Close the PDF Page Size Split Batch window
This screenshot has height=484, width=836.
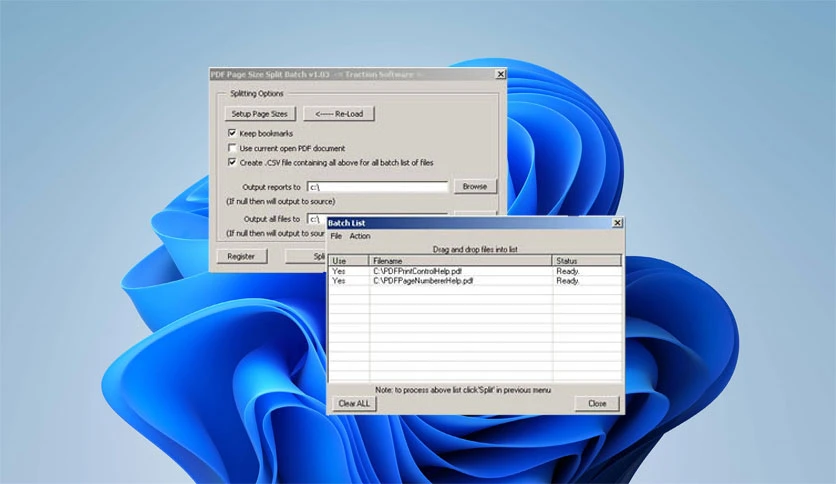tap(500, 74)
